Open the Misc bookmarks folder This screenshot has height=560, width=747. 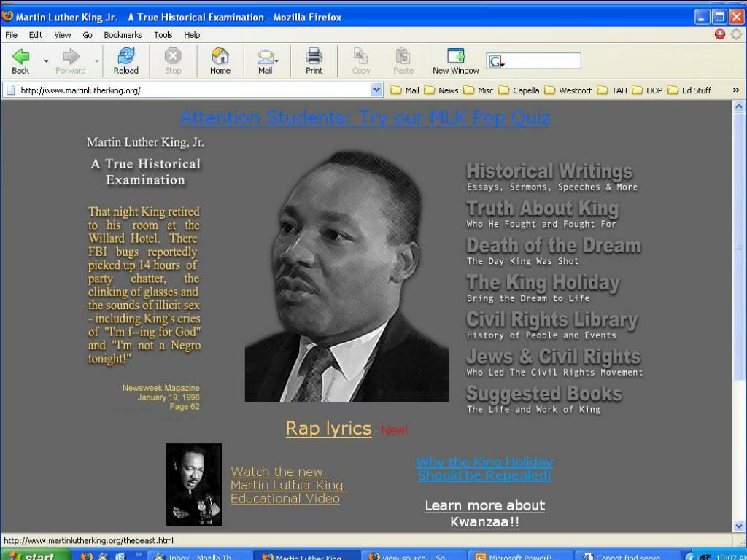(479, 90)
